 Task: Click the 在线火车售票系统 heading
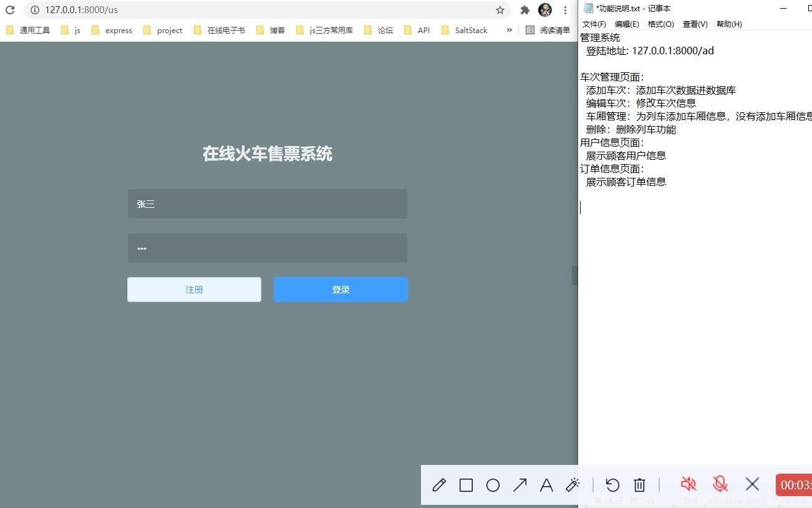[268, 154]
